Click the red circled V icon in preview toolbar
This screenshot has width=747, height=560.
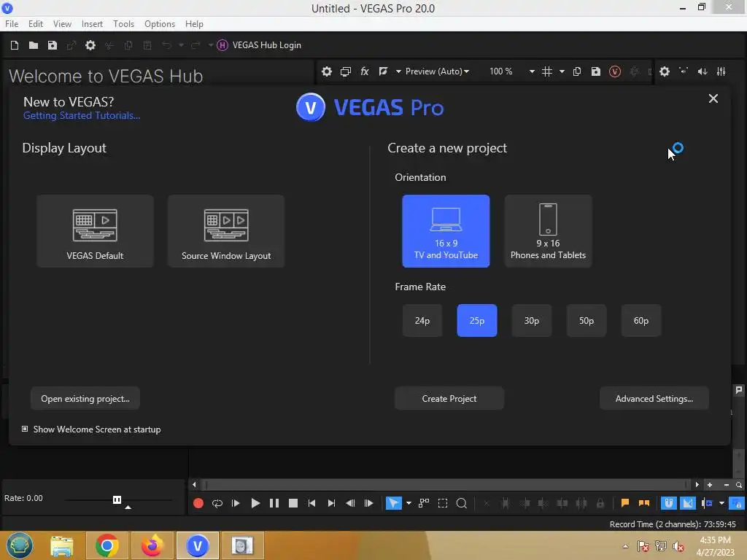click(615, 71)
